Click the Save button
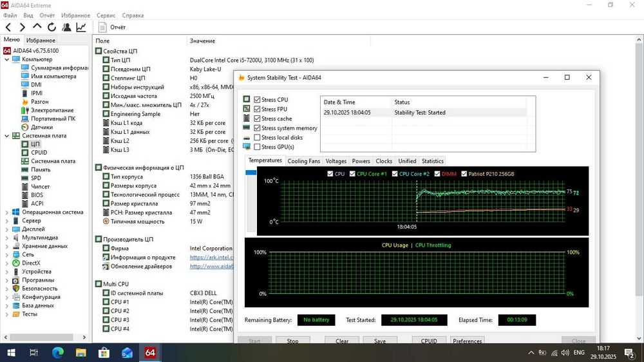 (x=380, y=341)
